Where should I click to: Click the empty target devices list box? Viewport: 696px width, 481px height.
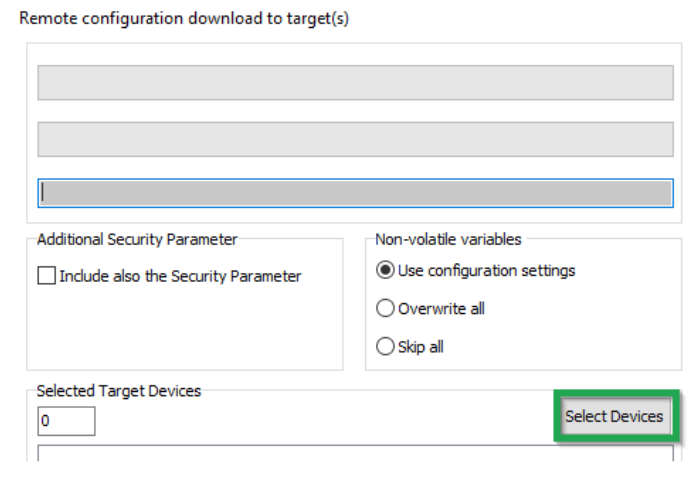click(355, 454)
